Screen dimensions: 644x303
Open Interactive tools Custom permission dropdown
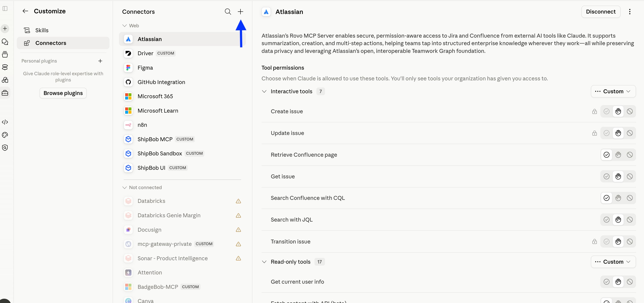click(x=613, y=91)
